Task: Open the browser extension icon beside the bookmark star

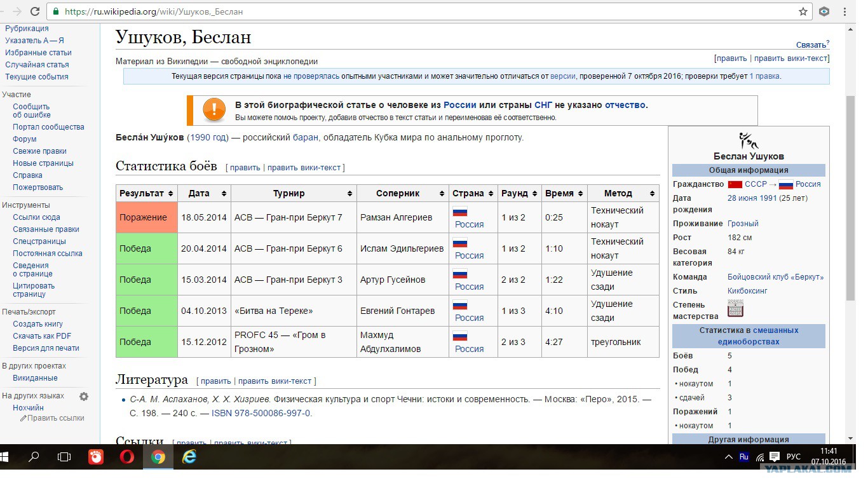Action: click(824, 11)
